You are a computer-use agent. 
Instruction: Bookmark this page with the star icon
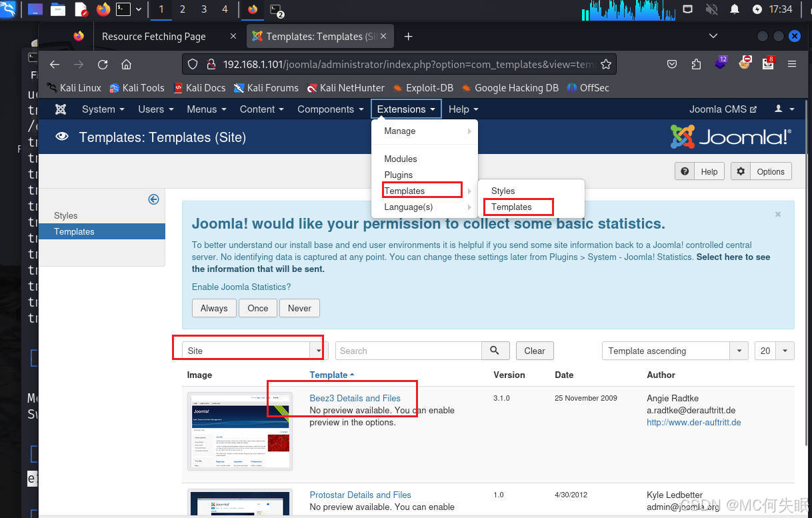click(x=605, y=64)
